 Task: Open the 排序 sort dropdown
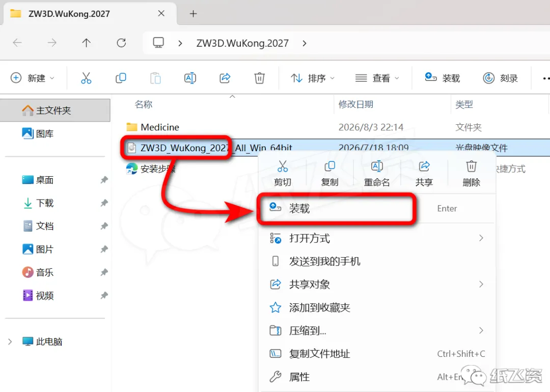coord(313,78)
